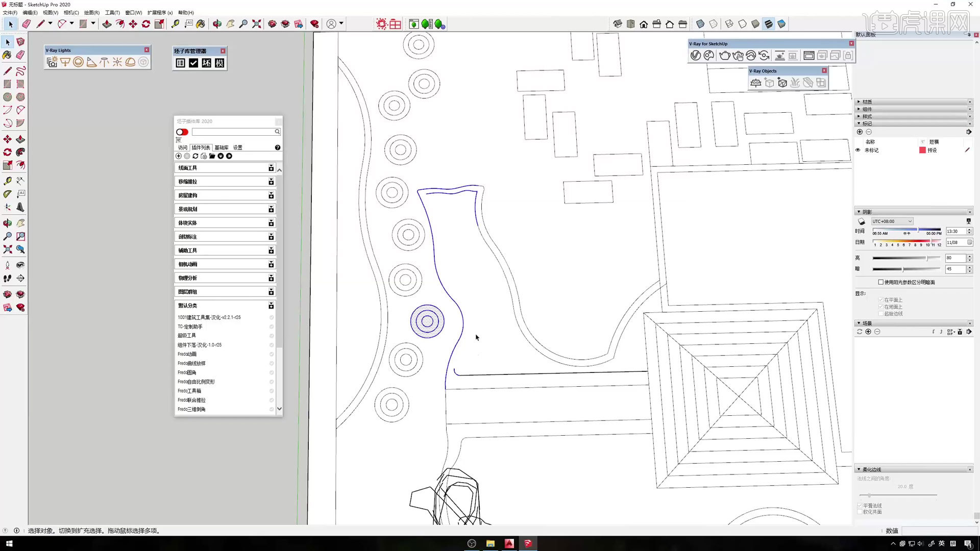Click the Zoom Extents tool in top toolbar

tap(257, 24)
